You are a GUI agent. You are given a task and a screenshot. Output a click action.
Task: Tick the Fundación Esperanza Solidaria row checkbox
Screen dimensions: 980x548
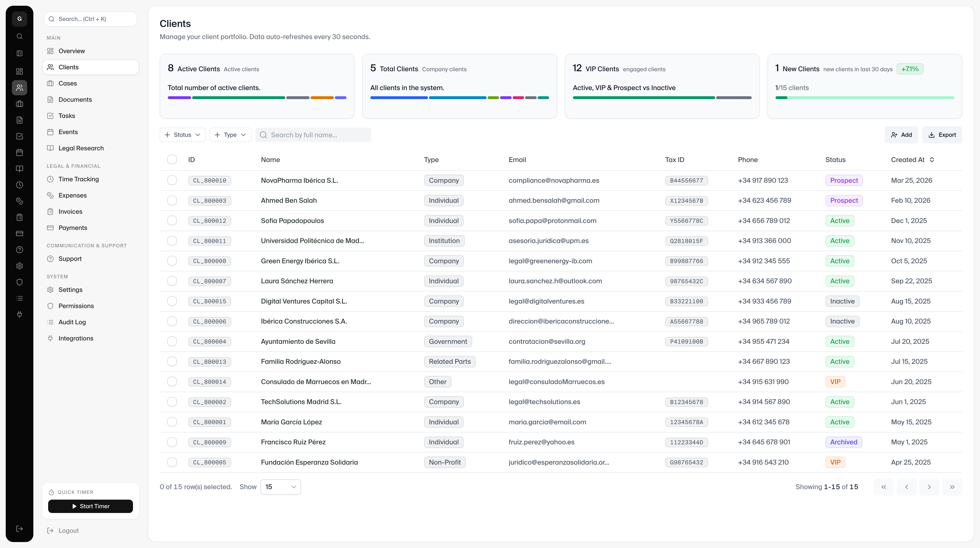[172, 462]
